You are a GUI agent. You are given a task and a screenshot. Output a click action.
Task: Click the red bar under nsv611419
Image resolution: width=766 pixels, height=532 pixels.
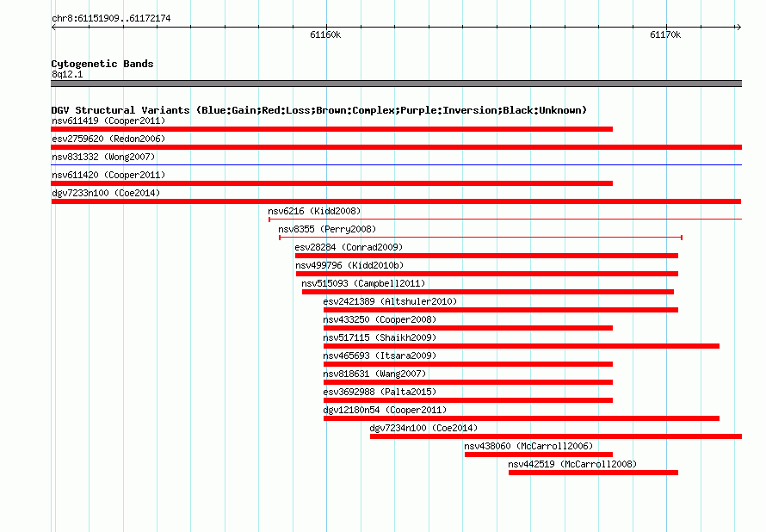click(331, 129)
